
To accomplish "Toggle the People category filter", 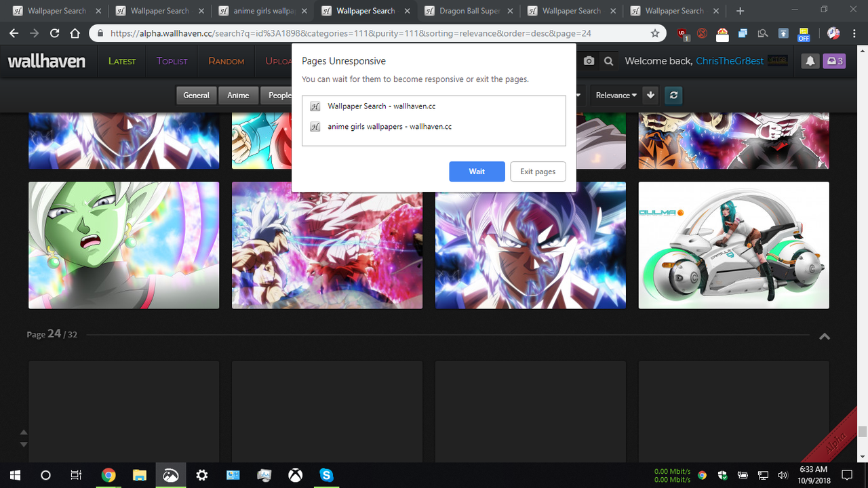I will pyautogui.click(x=277, y=95).
